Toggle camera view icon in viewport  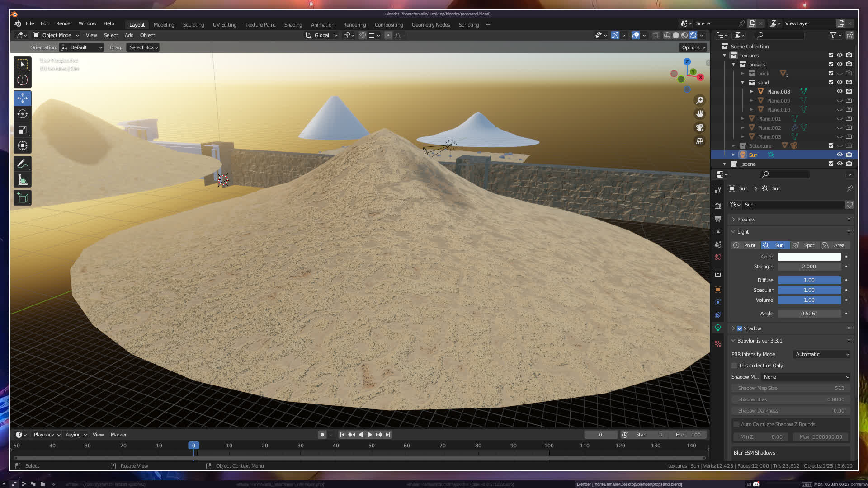click(700, 127)
